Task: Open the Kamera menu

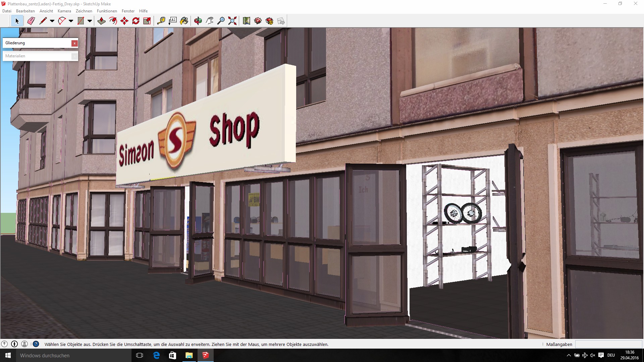Action: coord(64,11)
